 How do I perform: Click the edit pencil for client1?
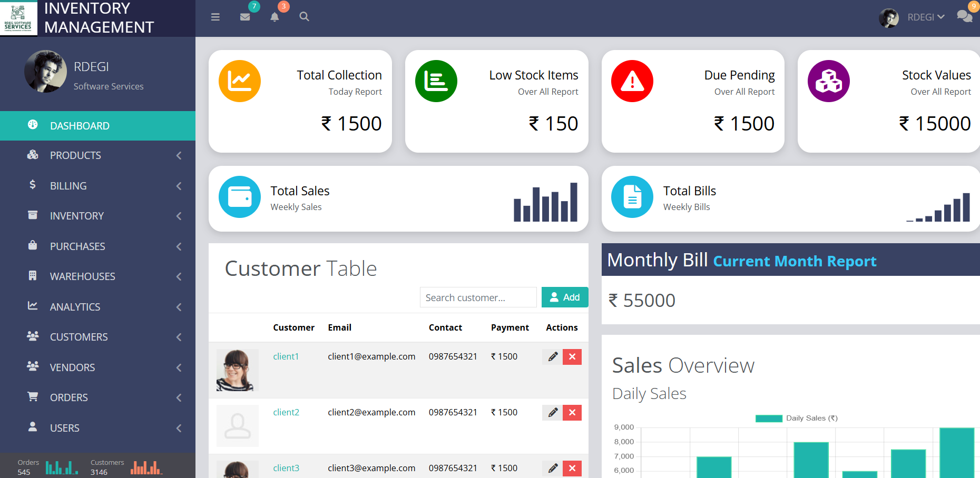(x=552, y=357)
